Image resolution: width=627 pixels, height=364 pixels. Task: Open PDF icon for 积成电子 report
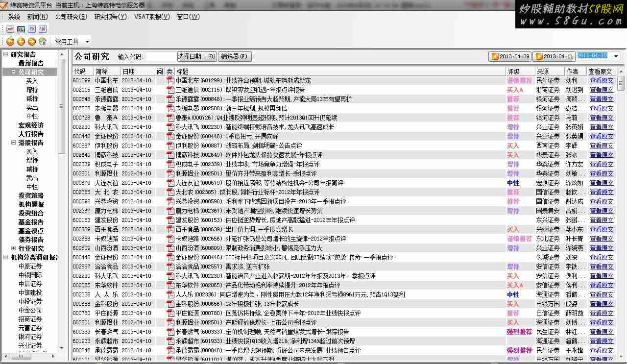(170, 164)
